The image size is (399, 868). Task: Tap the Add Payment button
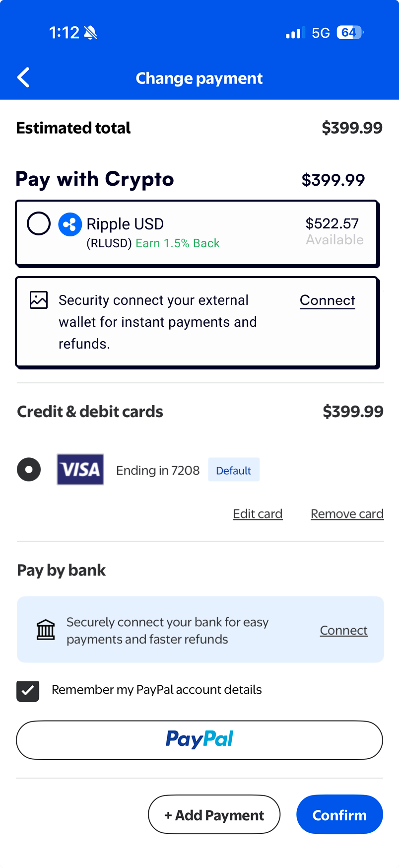[x=214, y=814]
